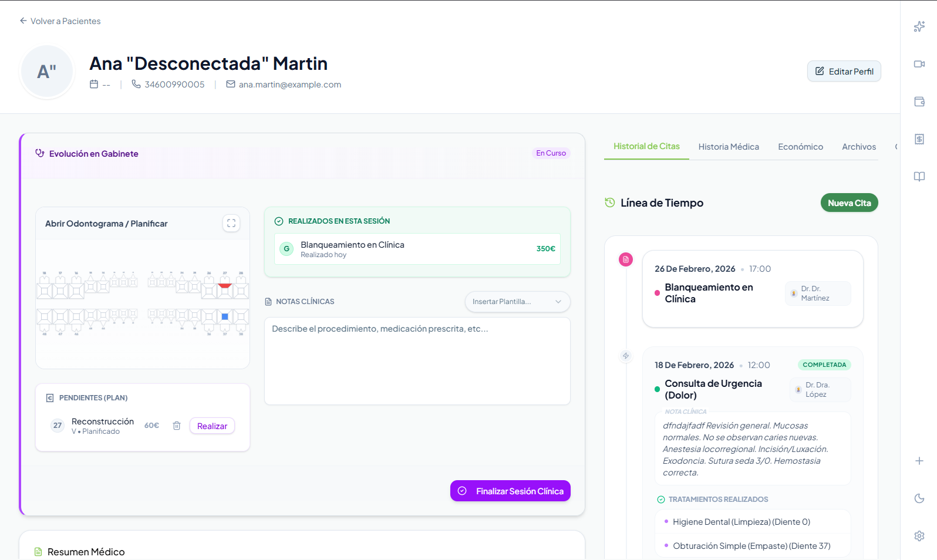Open the wallet icon in right sidebar
The height and width of the screenshot is (560, 937).
919,102
